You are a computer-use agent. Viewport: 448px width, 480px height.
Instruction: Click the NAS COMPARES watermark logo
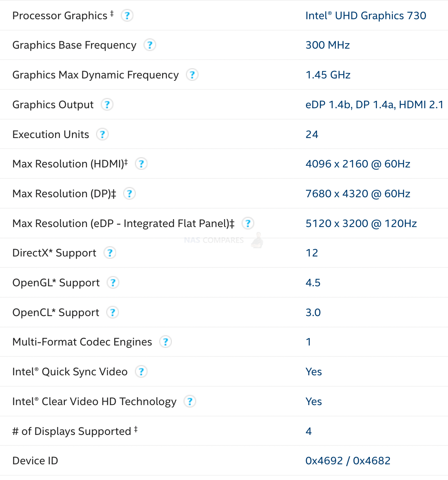(224, 240)
